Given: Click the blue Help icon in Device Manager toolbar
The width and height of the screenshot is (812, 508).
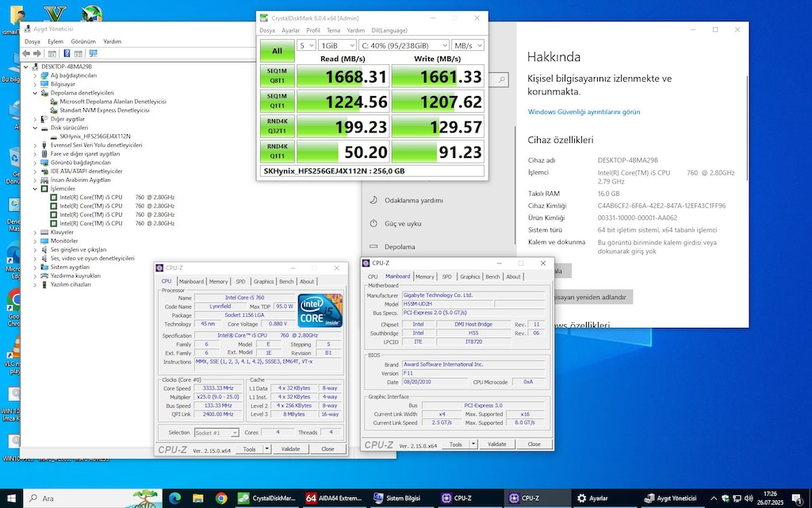Looking at the screenshot, I should pyautogui.click(x=67, y=53).
